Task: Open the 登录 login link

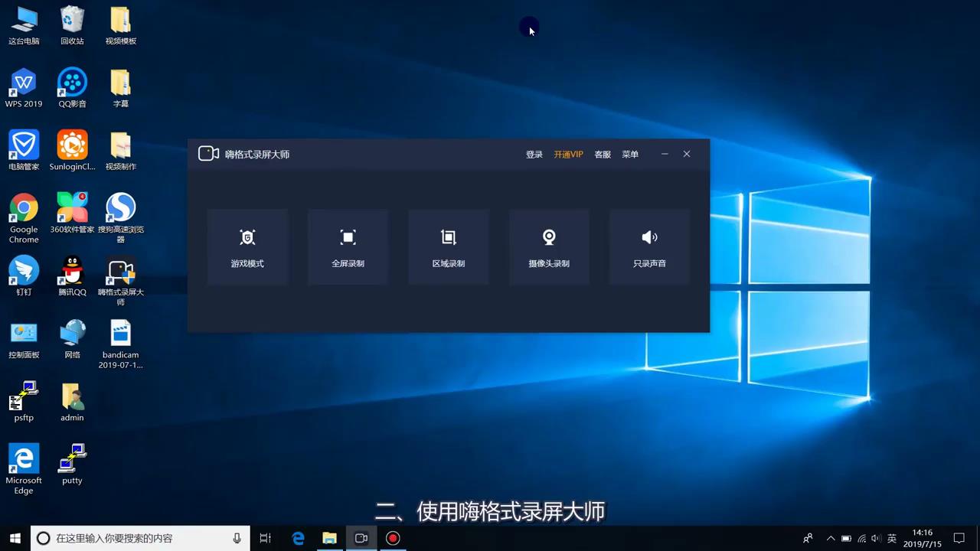Action: click(534, 155)
